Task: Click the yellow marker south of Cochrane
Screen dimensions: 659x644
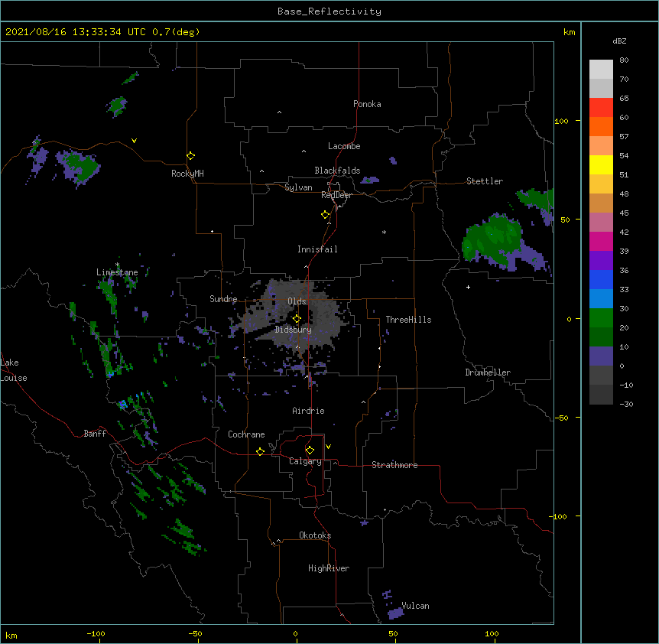Action: coord(260,451)
